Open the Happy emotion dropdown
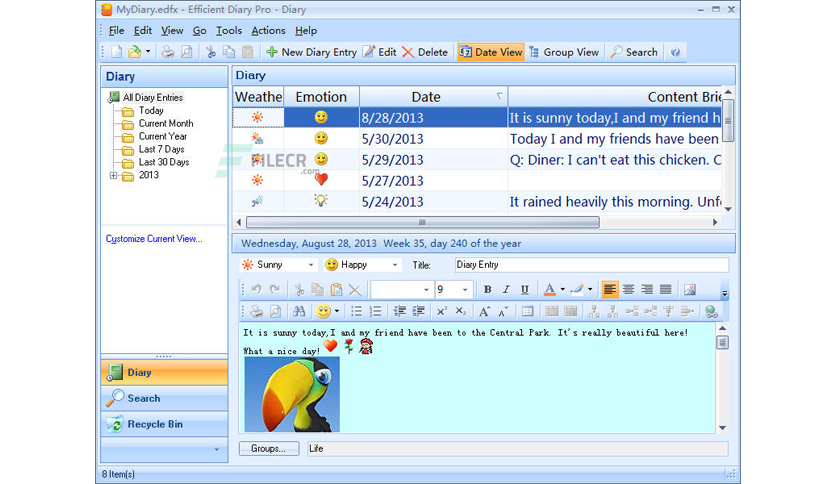 tap(395, 265)
